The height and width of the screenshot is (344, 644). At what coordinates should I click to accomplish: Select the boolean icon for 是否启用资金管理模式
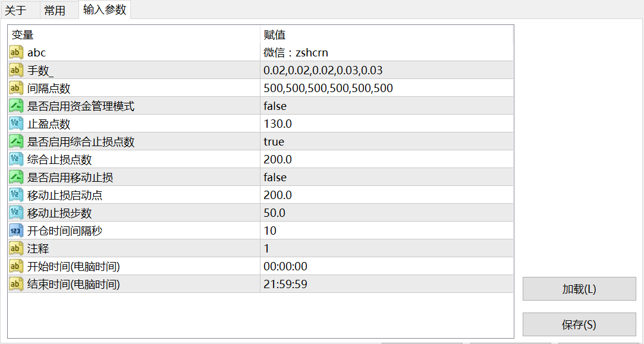point(16,106)
